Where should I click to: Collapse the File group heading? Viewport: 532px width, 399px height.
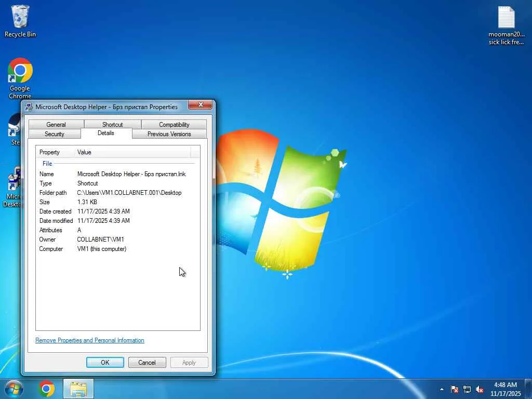point(47,164)
